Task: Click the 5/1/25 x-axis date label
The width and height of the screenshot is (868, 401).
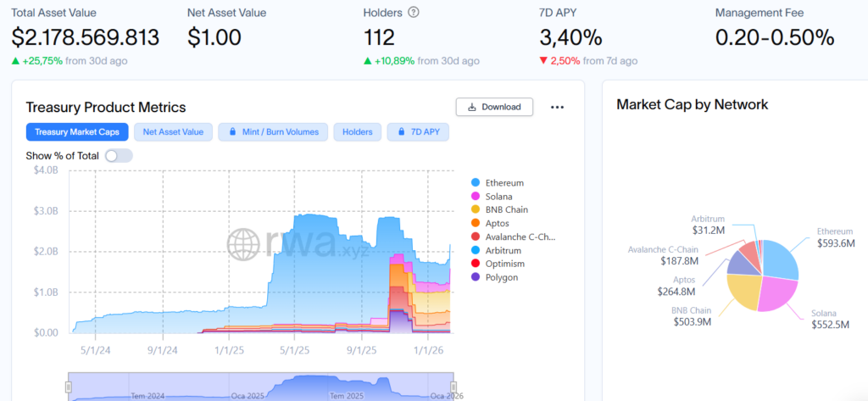Action: pyautogui.click(x=294, y=350)
